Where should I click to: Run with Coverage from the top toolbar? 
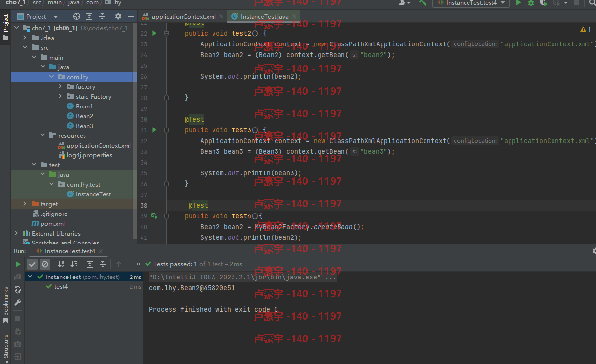coord(543,3)
